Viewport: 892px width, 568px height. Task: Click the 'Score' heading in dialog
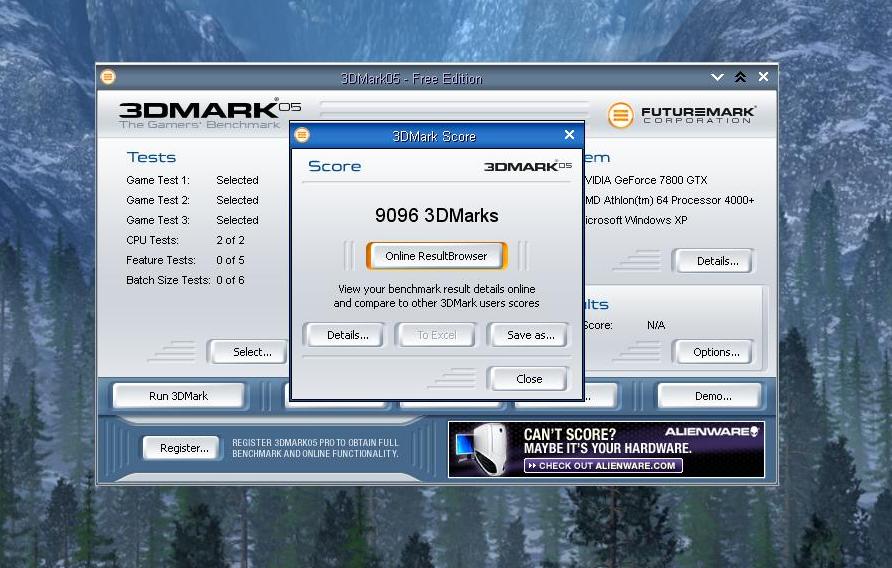tap(334, 166)
